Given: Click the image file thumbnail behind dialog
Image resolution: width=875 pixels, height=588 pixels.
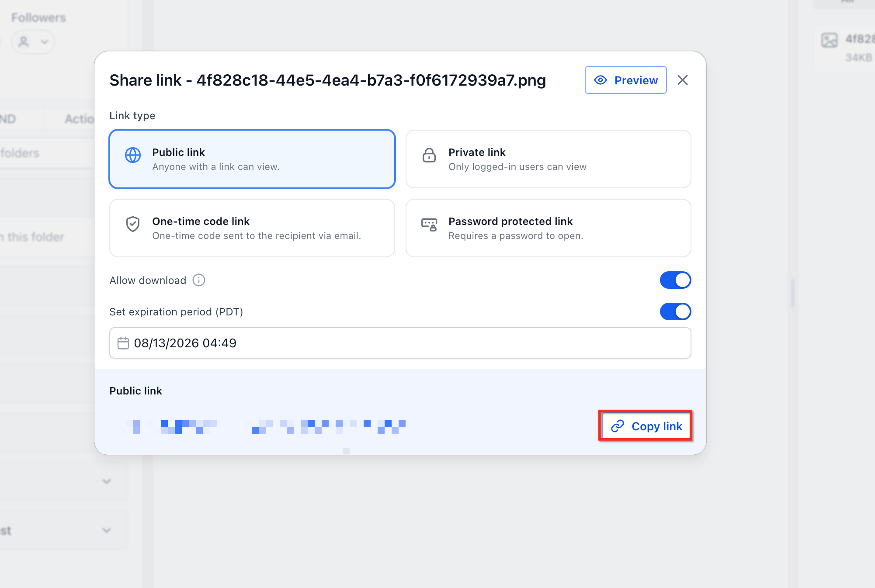Looking at the screenshot, I should tap(829, 40).
